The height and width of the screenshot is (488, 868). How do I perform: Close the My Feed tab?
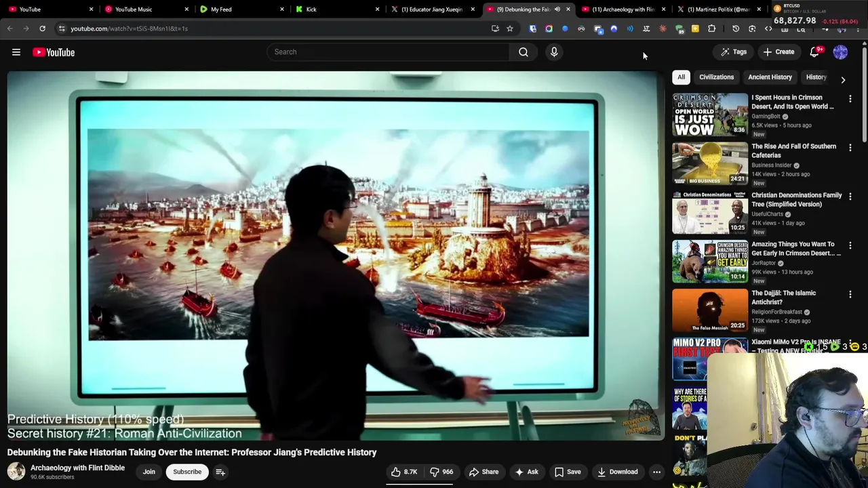(282, 9)
